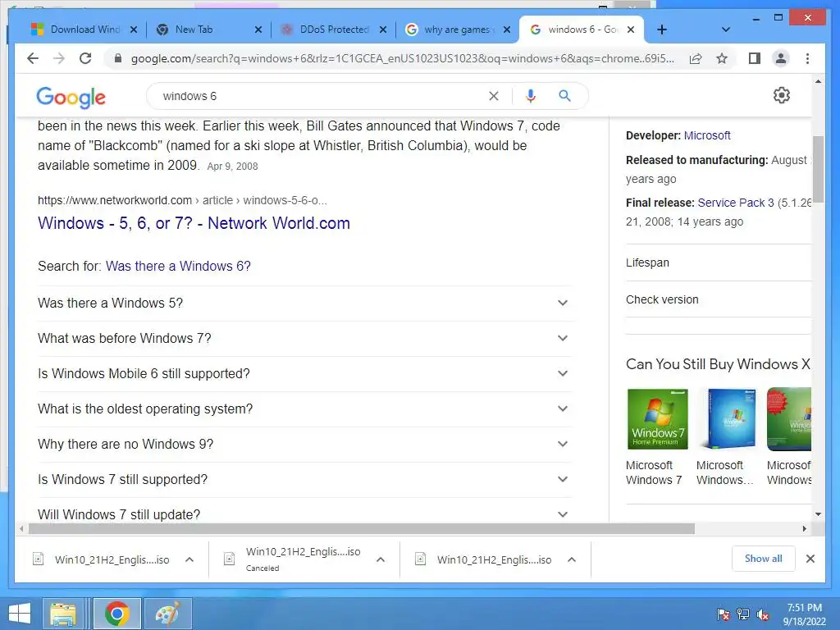Close the downloads bar
Viewport: 840px width, 630px height.
click(x=810, y=559)
